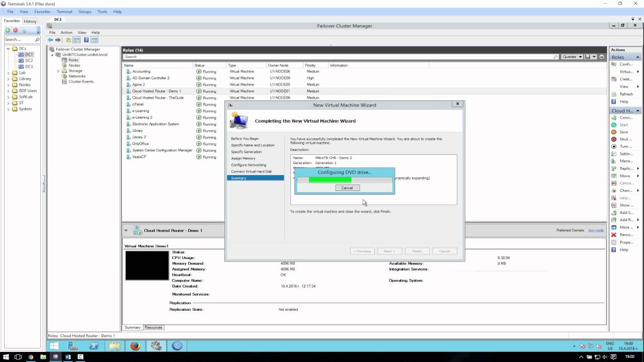Open the Terminals toolbar overflow dropdown

click(38, 31)
